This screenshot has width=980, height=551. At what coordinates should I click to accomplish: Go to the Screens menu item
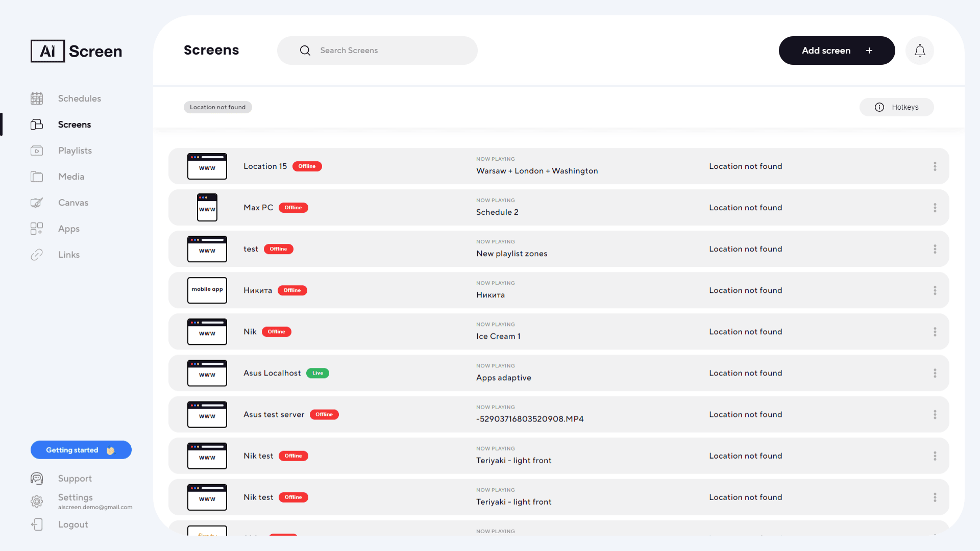click(74, 124)
